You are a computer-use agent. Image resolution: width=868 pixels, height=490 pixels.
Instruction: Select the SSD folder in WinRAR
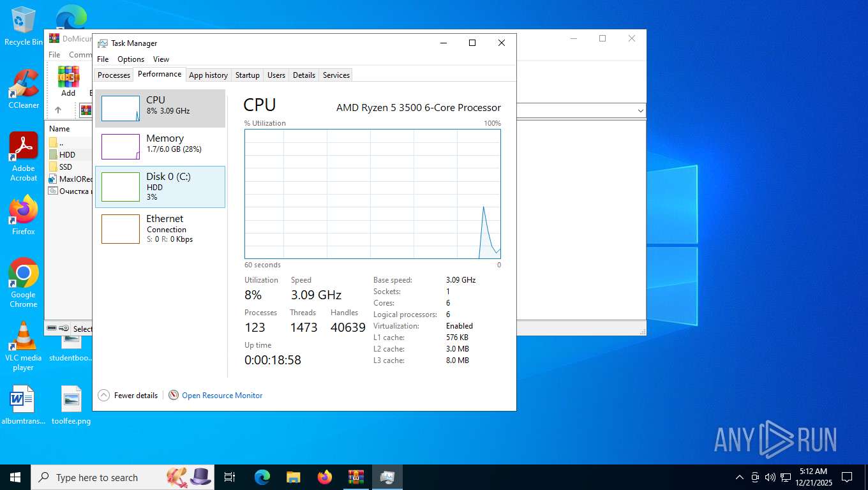[x=61, y=167]
